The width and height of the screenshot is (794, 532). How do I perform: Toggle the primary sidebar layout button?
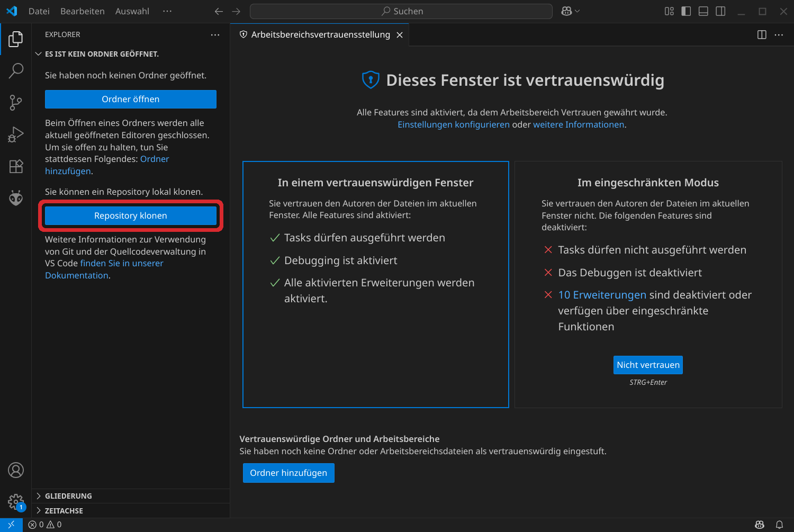[686, 11]
